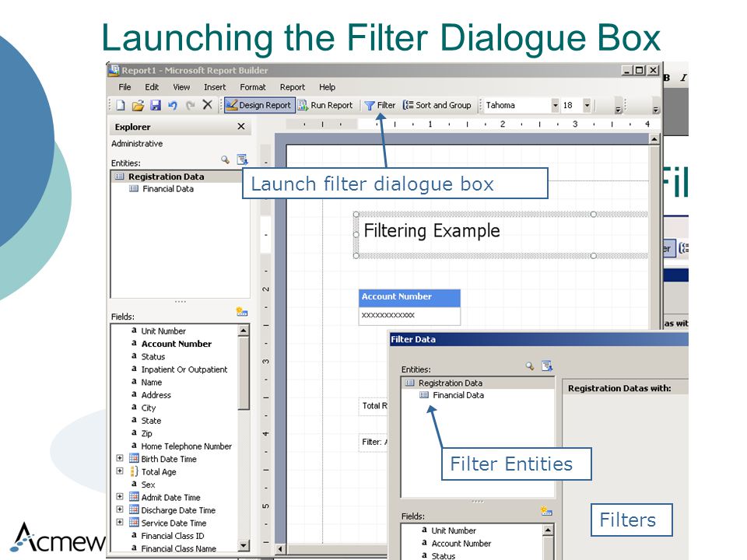Select the Zip field
The height and width of the screenshot is (560, 747).
[x=147, y=434]
